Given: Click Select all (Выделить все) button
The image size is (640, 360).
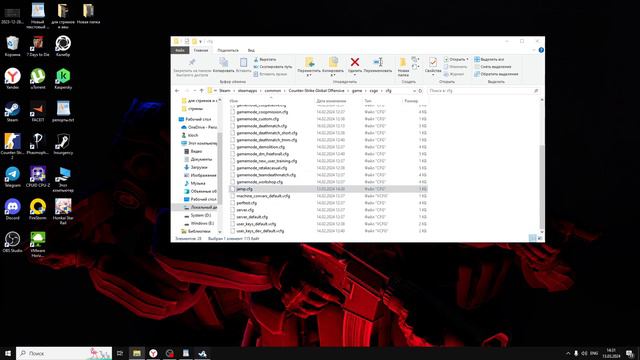Looking at the screenshot, I should (x=489, y=60).
